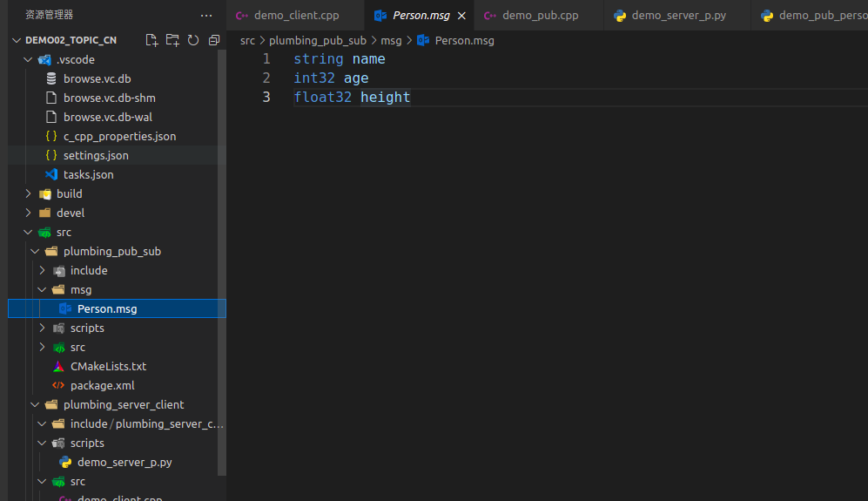This screenshot has width=868, height=501.
Task: Collapse the plumbing_pub_sub folder chevron
Action: click(36, 251)
